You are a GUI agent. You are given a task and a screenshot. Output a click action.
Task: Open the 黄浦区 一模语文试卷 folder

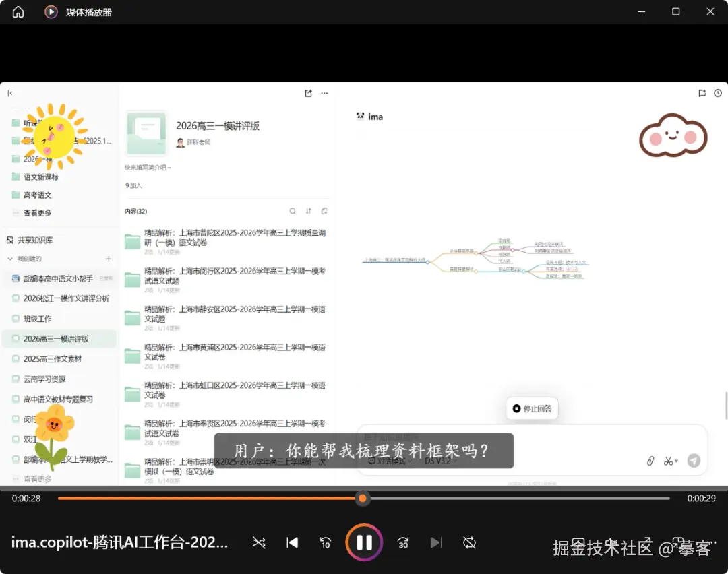225,356
